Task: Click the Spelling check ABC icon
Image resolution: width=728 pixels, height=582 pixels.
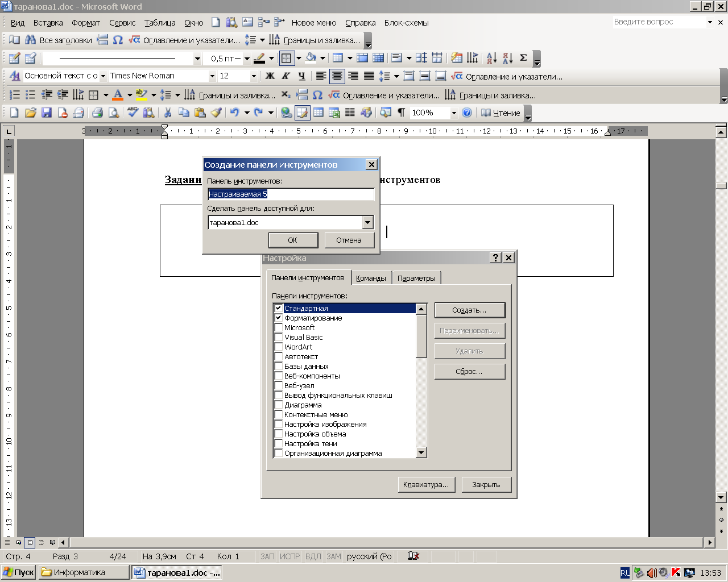Action: click(x=133, y=113)
